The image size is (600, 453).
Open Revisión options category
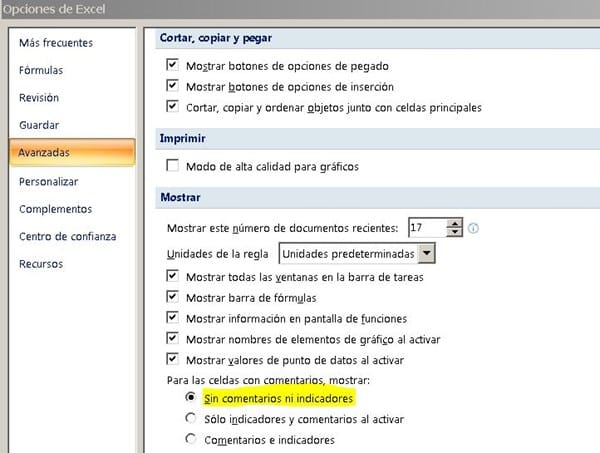[x=39, y=98]
